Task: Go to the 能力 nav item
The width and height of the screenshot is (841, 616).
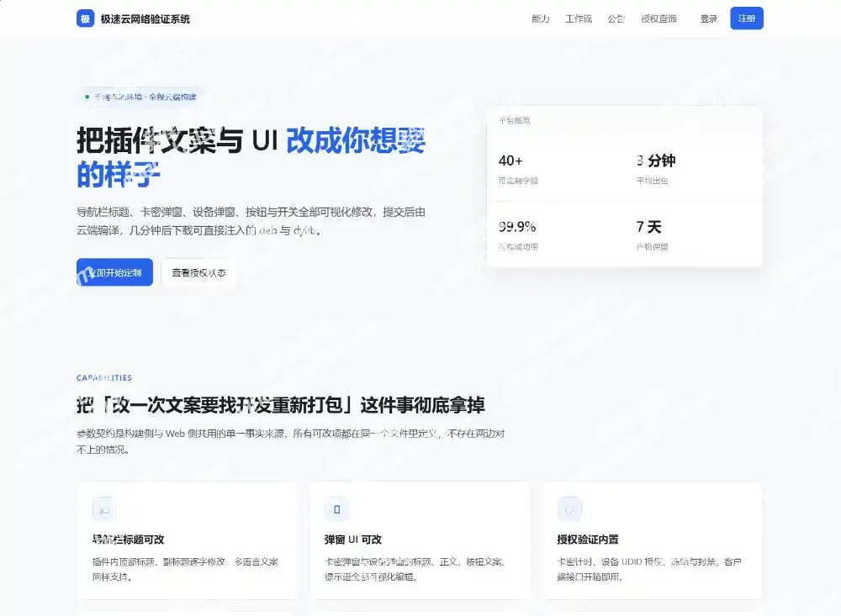Action: [540, 18]
